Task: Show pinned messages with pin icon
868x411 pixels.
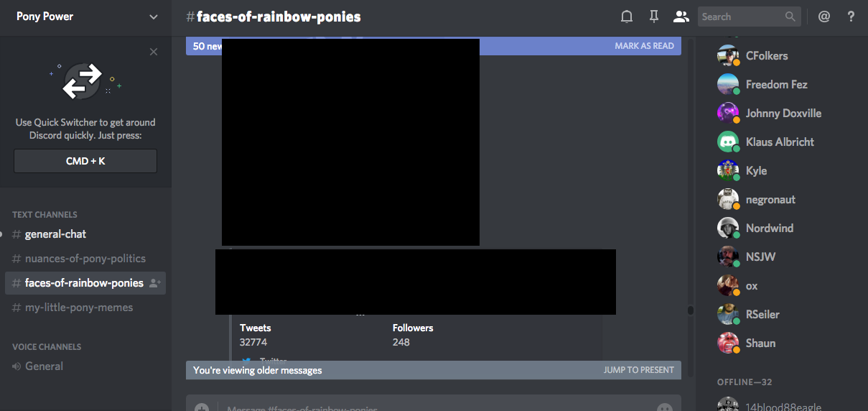Action: point(653,17)
